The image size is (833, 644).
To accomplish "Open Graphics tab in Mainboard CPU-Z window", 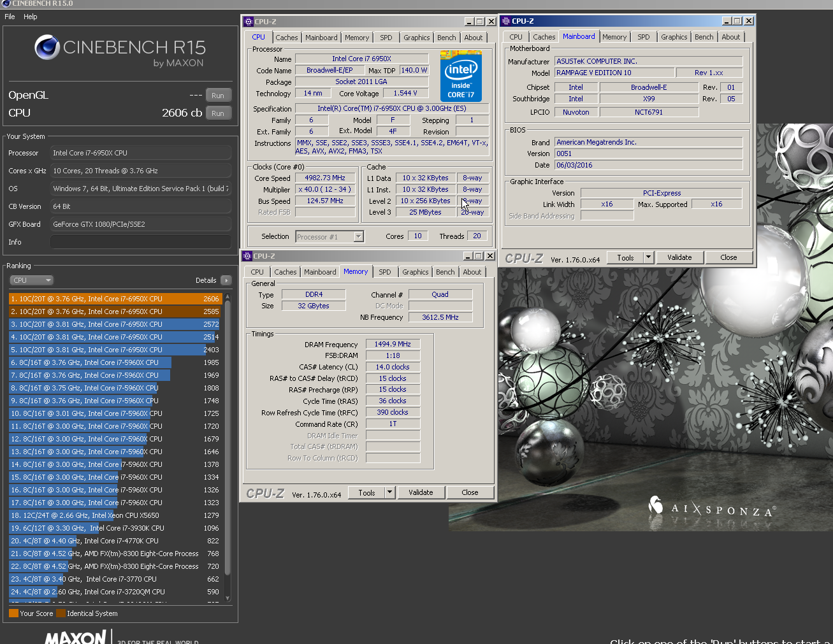I will point(674,37).
